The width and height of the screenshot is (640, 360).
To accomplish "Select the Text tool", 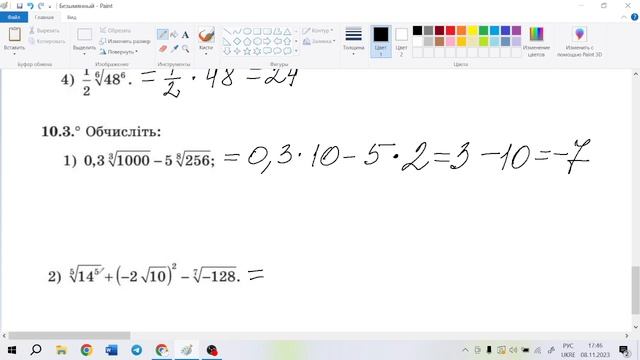I will pyautogui.click(x=185, y=35).
